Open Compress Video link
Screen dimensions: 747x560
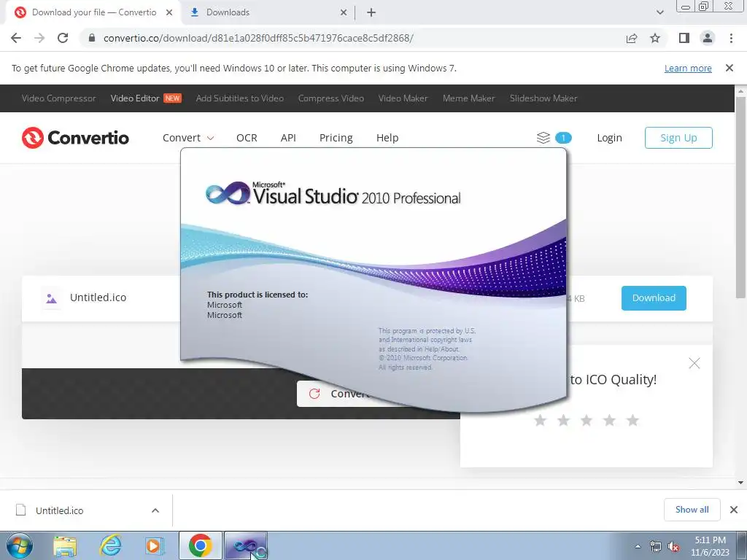pyautogui.click(x=330, y=98)
